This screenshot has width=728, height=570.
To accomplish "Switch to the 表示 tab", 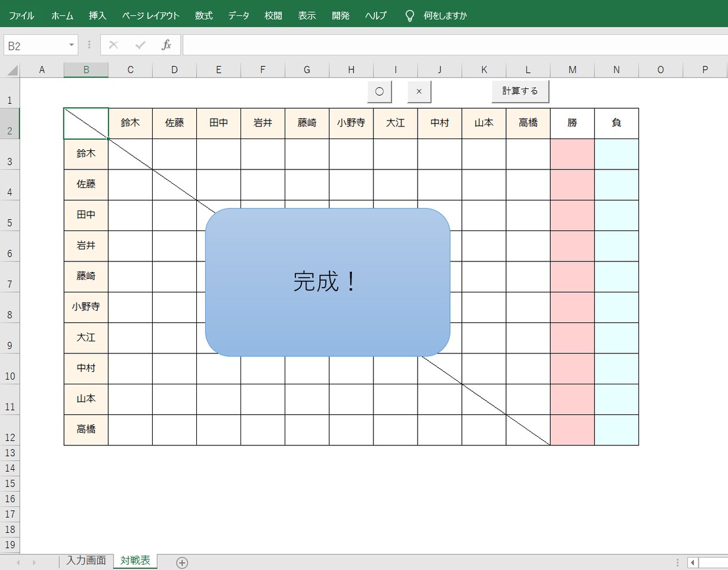I will coord(307,16).
